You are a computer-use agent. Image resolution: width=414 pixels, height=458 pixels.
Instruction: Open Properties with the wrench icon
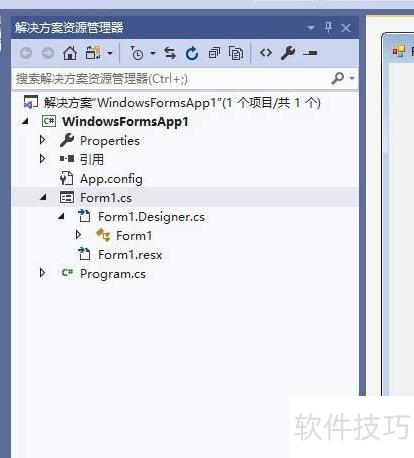288,53
